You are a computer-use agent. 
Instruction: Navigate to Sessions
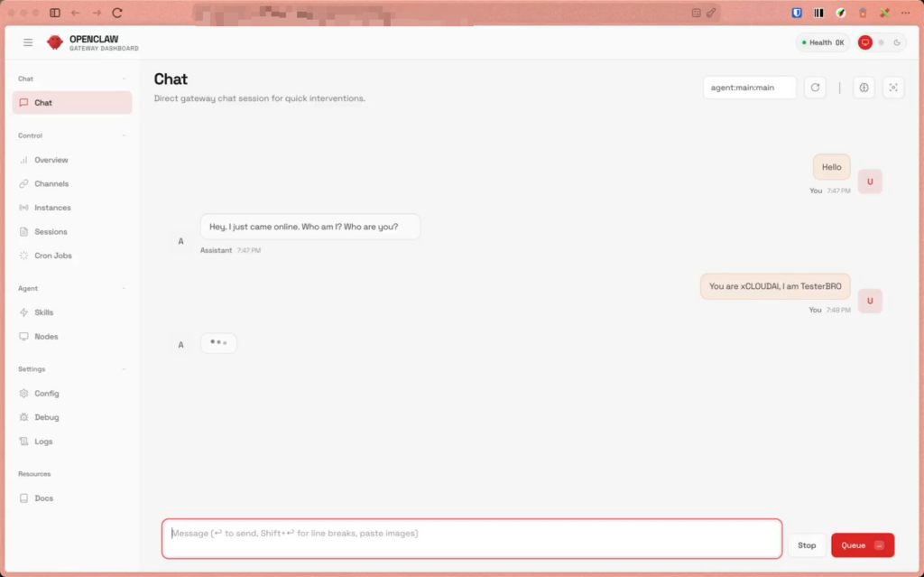(72, 232)
